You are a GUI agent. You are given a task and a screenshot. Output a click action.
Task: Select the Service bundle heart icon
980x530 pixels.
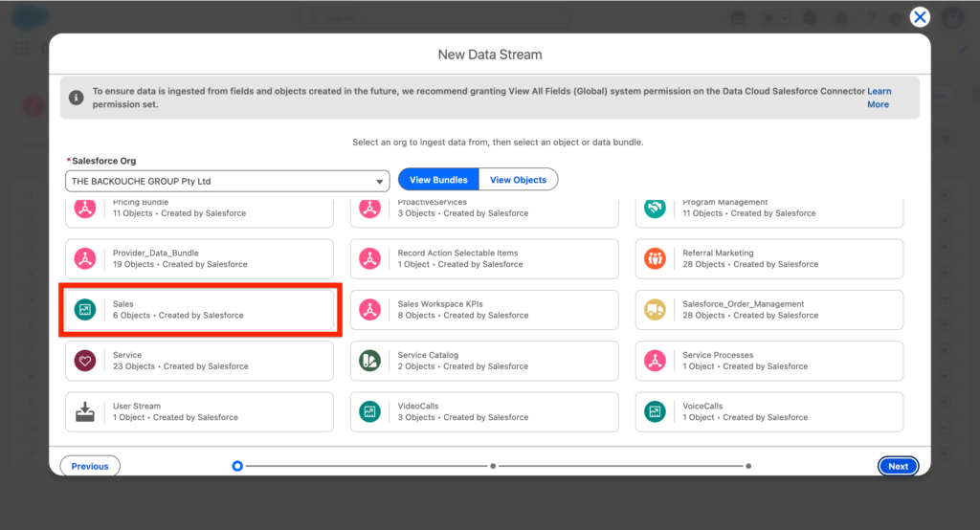(x=85, y=361)
